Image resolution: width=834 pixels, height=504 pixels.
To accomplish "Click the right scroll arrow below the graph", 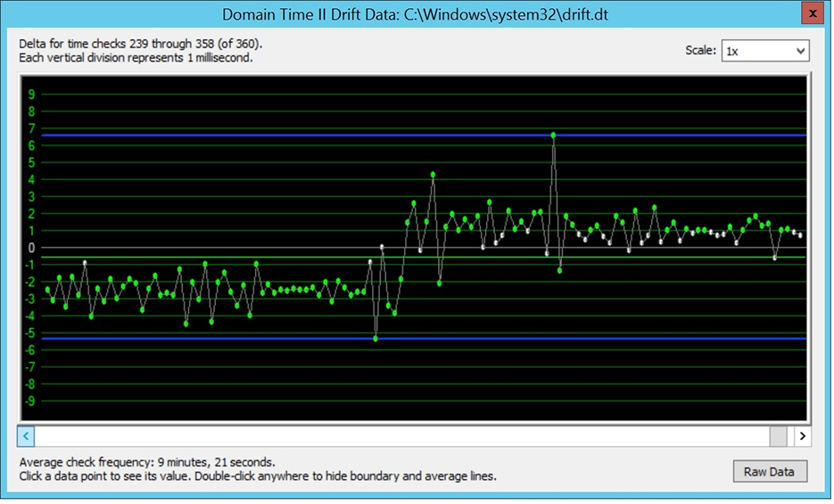I will (x=802, y=436).
